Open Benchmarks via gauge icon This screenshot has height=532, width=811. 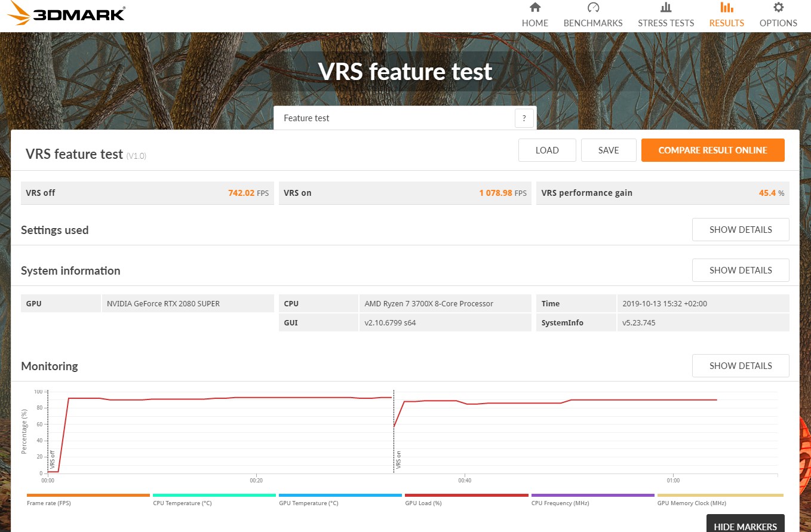pyautogui.click(x=592, y=8)
